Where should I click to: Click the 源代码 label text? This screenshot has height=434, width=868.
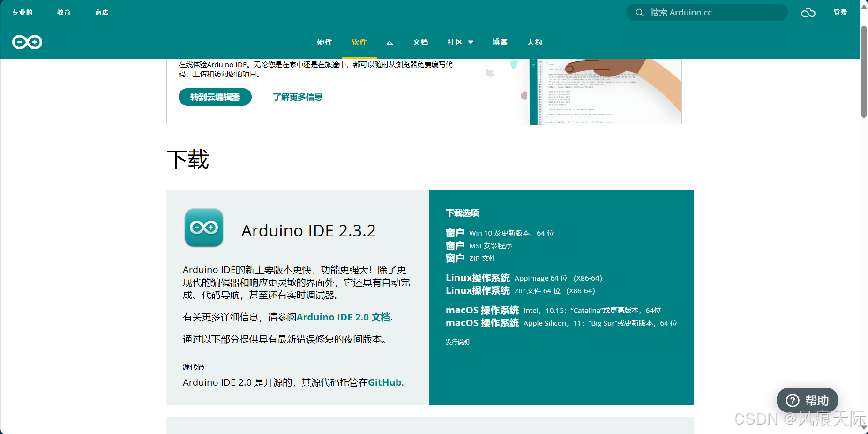click(x=193, y=366)
